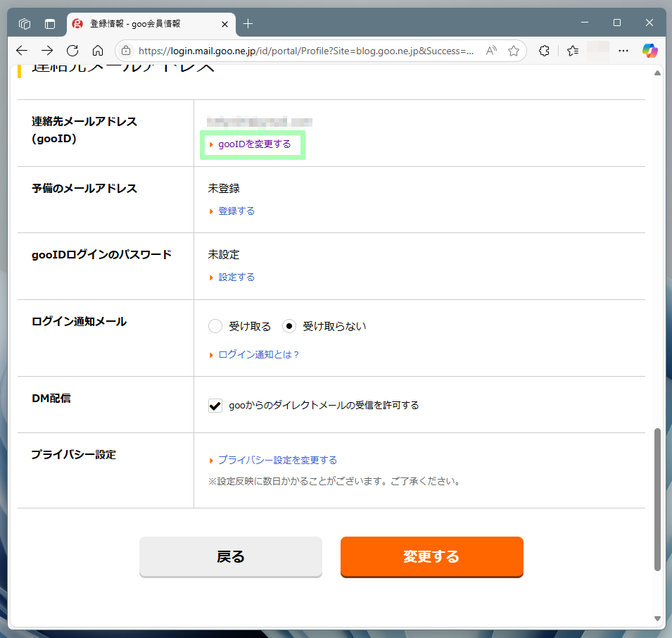Click the gooIDを変更する link
The width and height of the screenshot is (672, 638).
254,144
